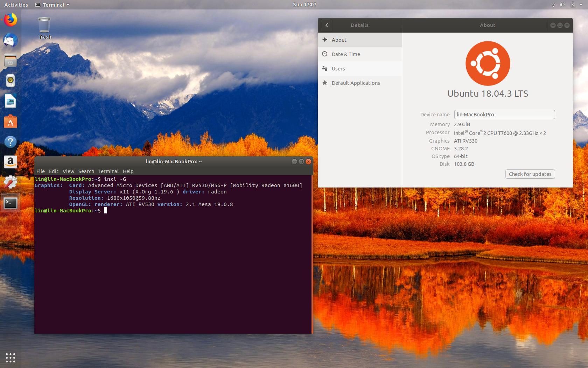Click the processor text 'CPU T7600'

click(x=499, y=133)
